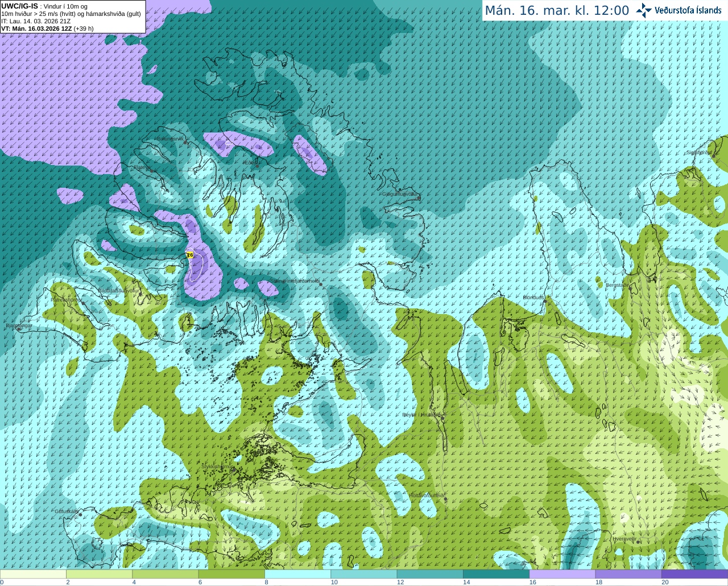Click the '10m hviður > 25 m/s' description line
The width and height of the screenshot is (728, 586).
71,14
